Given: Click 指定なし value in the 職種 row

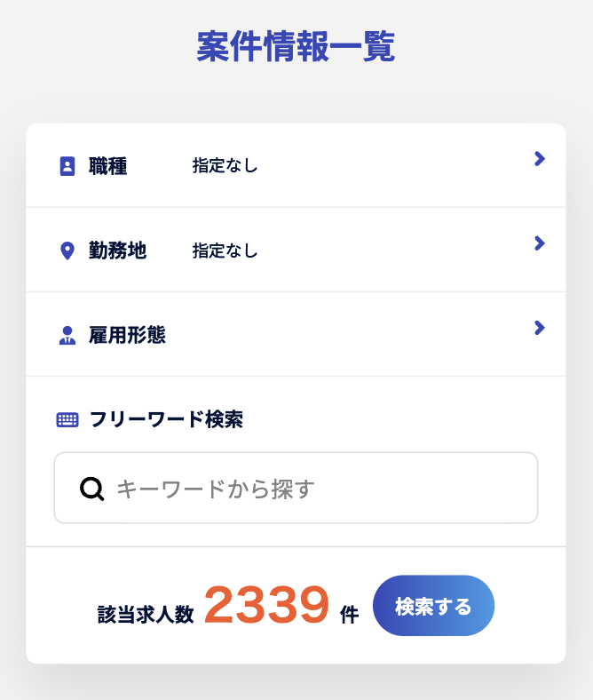Looking at the screenshot, I should point(225,166).
